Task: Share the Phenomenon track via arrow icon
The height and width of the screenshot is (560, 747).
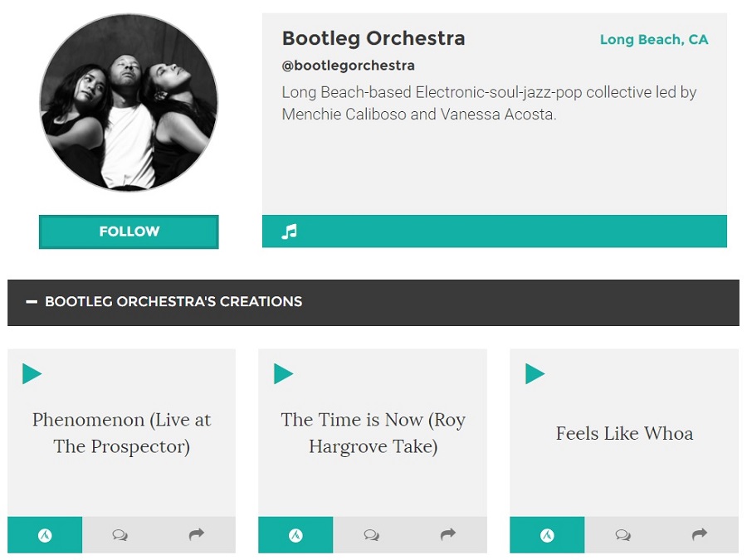Action: point(196,534)
